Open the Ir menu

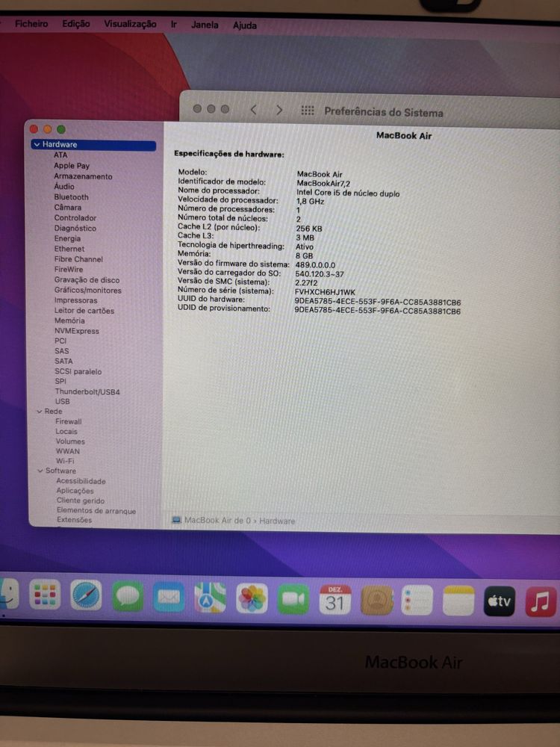(x=174, y=25)
